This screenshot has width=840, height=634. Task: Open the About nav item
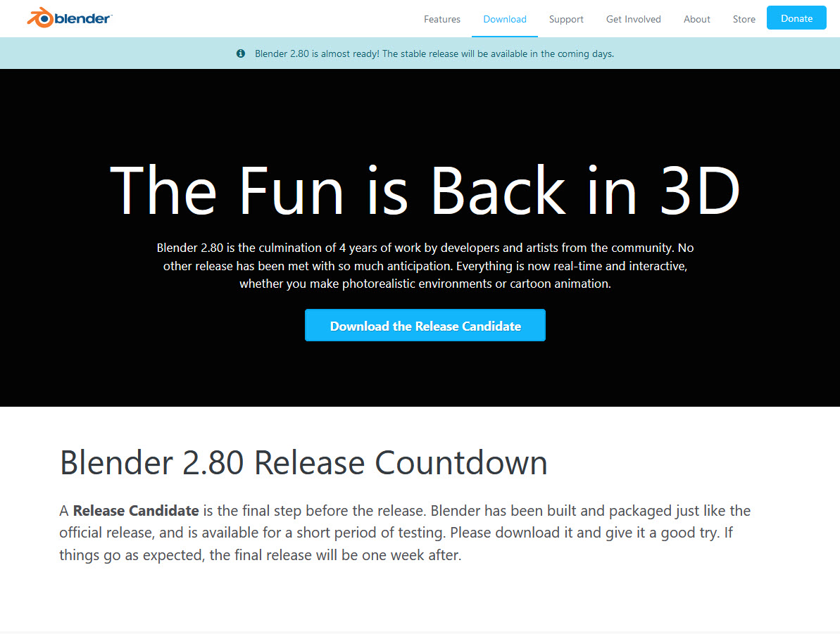click(697, 19)
